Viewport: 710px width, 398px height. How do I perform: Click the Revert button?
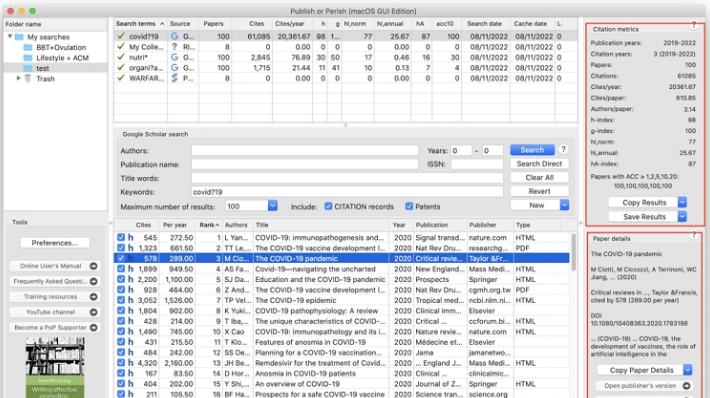pos(539,191)
